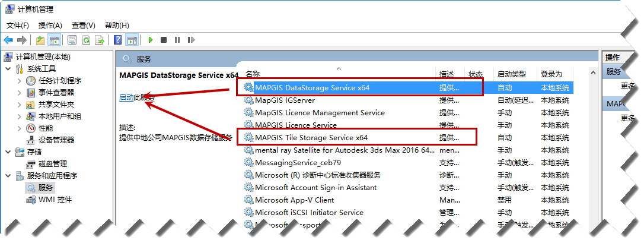Open the 帮助(H) menu
The height and width of the screenshot is (243, 644).
(117, 26)
